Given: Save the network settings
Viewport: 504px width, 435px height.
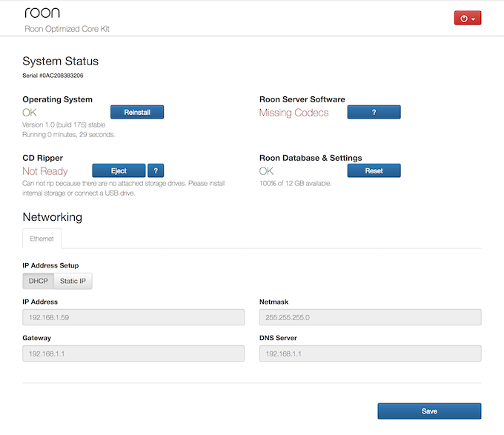Looking at the screenshot, I should click(x=429, y=411).
